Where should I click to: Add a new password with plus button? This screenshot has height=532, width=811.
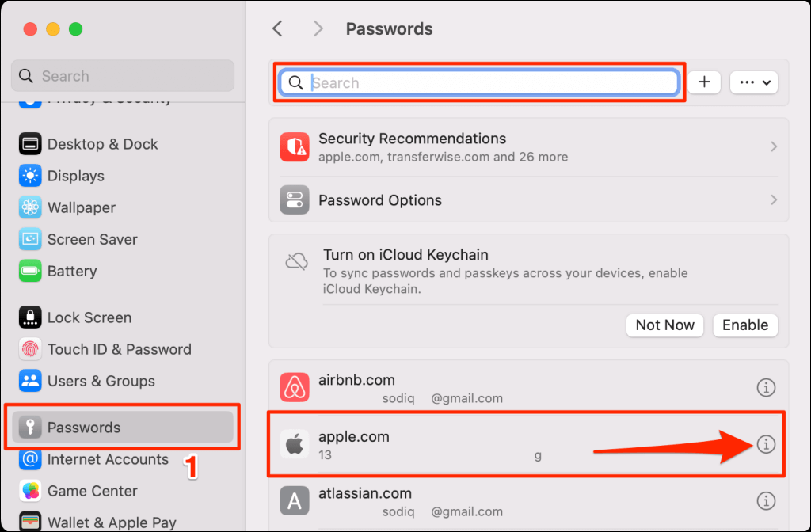704,82
